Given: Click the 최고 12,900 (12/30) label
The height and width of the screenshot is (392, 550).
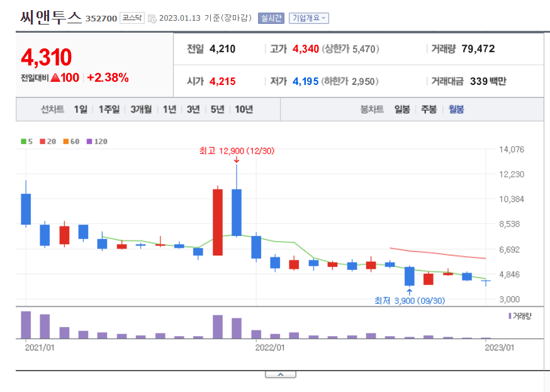Looking at the screenshot, I should tap(237, 151).
